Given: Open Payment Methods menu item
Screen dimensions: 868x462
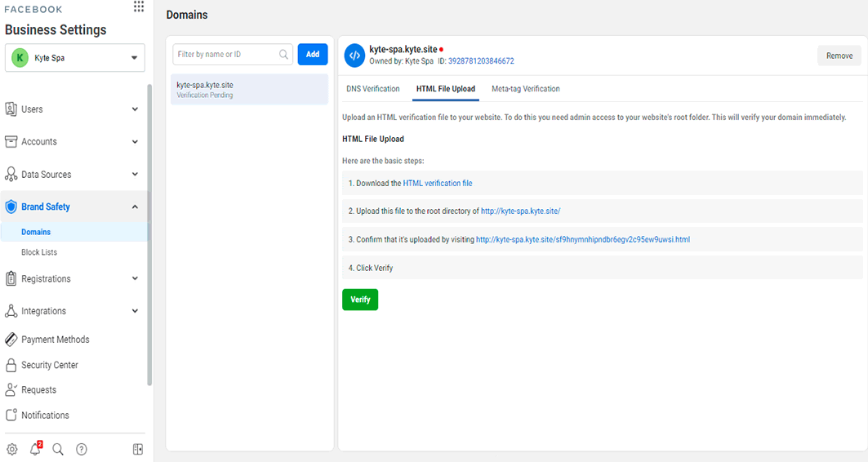Looking at the screenshot, I should [56, 340].
